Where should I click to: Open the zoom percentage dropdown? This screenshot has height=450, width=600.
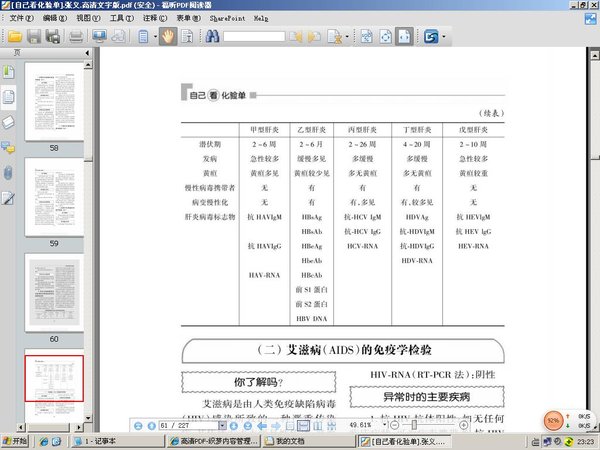click(x=384, y=425)
